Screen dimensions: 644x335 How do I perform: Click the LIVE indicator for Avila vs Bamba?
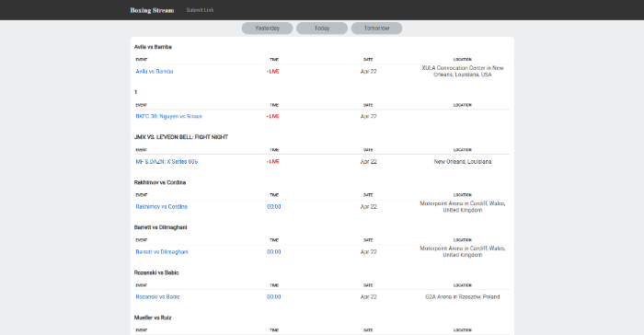click(273, 71)
